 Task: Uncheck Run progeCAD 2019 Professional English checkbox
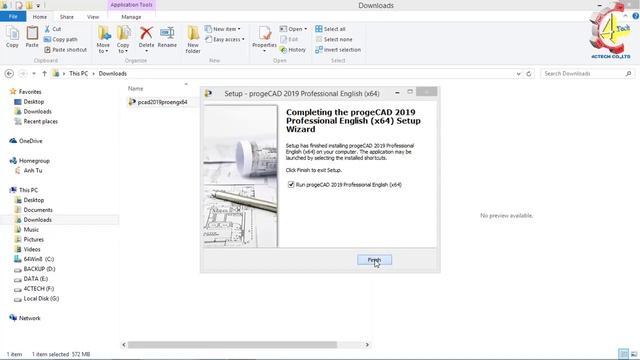(291, 184)
